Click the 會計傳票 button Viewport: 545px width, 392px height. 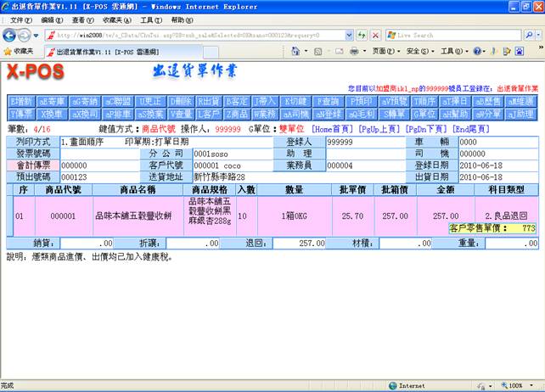[x=33, y=165]
